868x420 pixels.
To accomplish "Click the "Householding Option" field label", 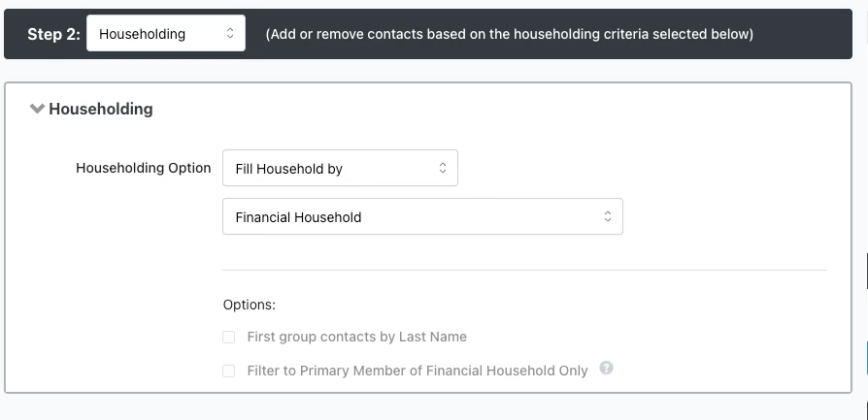I will (143, 168).
